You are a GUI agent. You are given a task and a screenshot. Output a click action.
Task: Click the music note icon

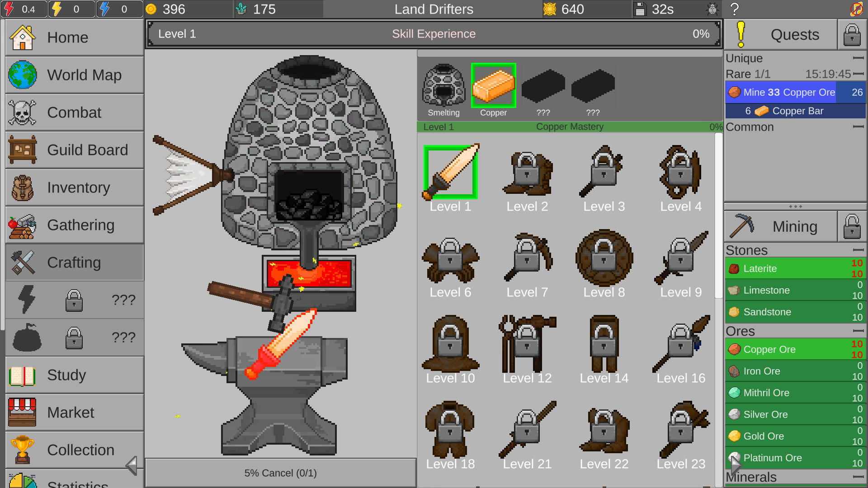[857, 9]
